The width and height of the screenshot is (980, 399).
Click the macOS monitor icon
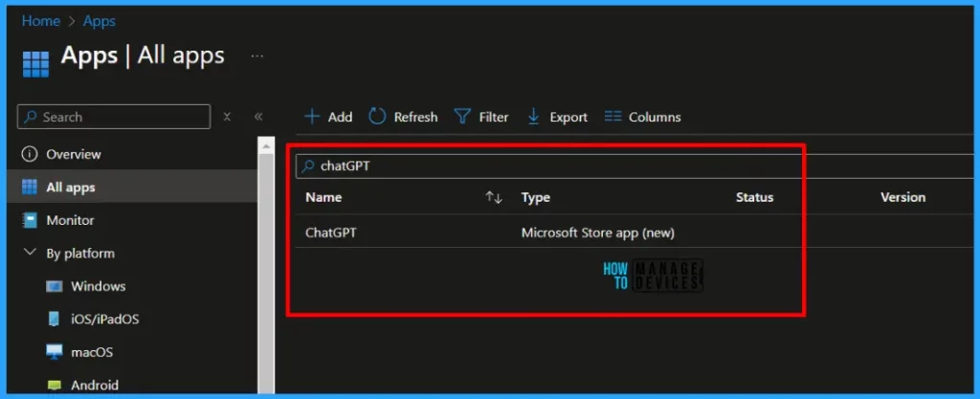55,351
